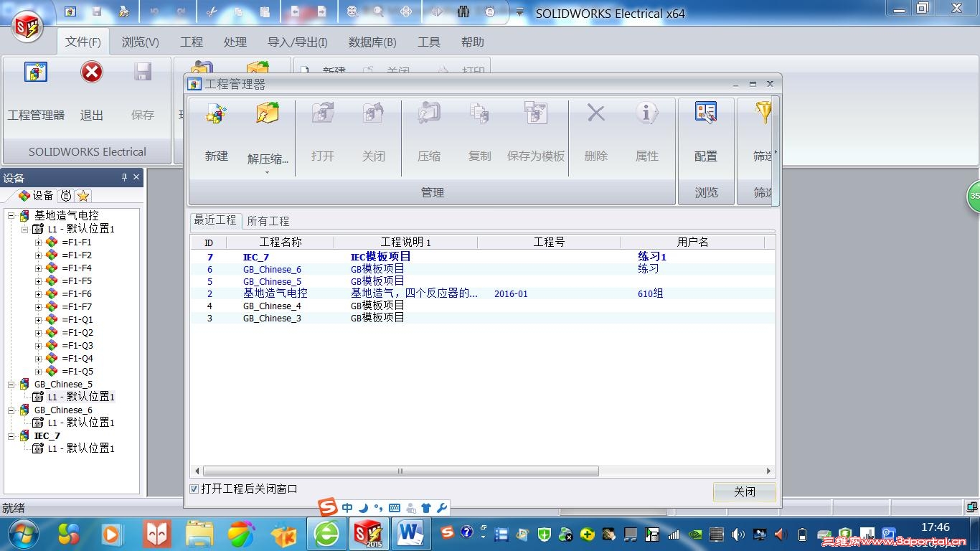Click the horizontal scrollbar in project list
Screen dimensions: 980x551
click(400, 471)
